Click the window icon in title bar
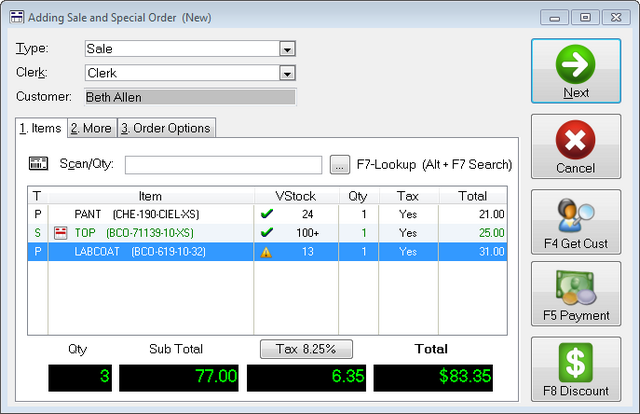Image resolution: width=640 pixels, height=414 pixels. click(x=17, y=17)
